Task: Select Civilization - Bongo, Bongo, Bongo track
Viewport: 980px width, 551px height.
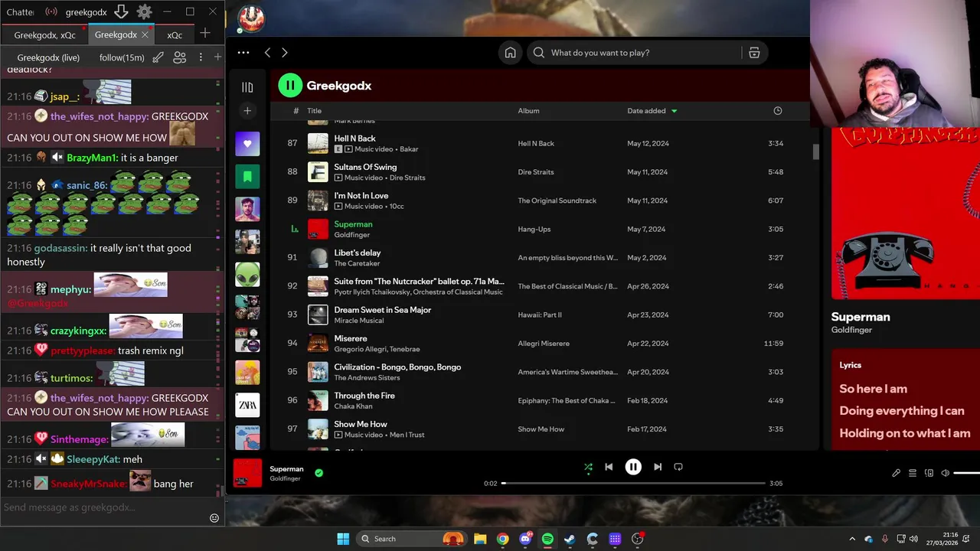Action: point(397,367)
